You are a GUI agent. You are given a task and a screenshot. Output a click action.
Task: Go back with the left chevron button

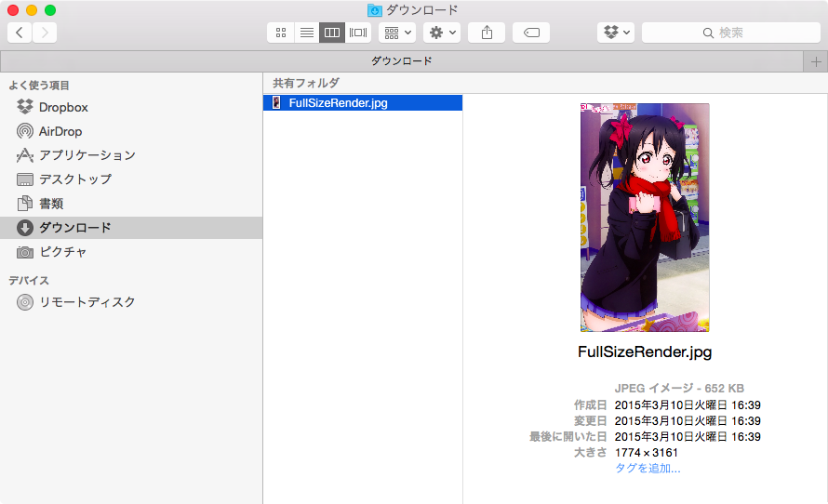20,33
